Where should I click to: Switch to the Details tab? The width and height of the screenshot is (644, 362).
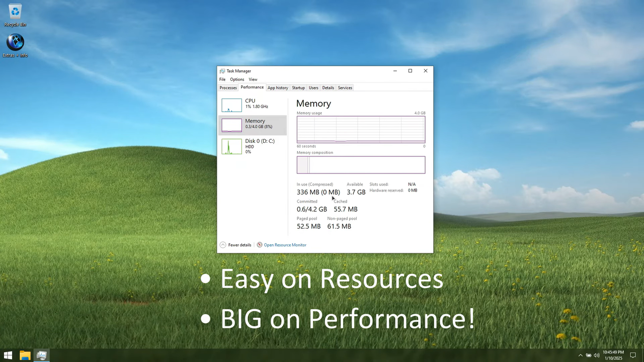pos(328,88)
